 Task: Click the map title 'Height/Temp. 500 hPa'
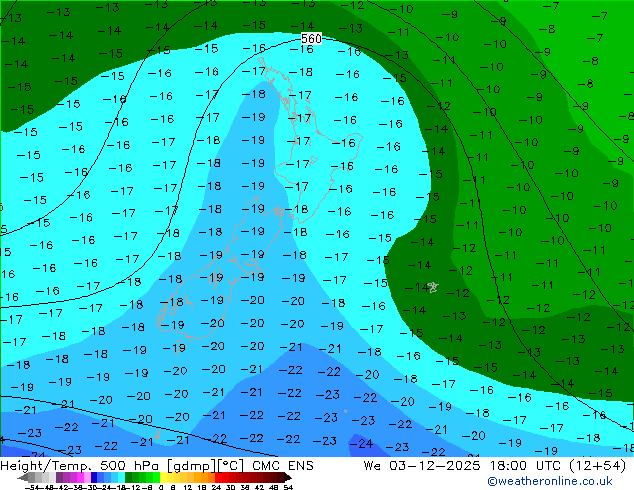(x=82, y=466)
